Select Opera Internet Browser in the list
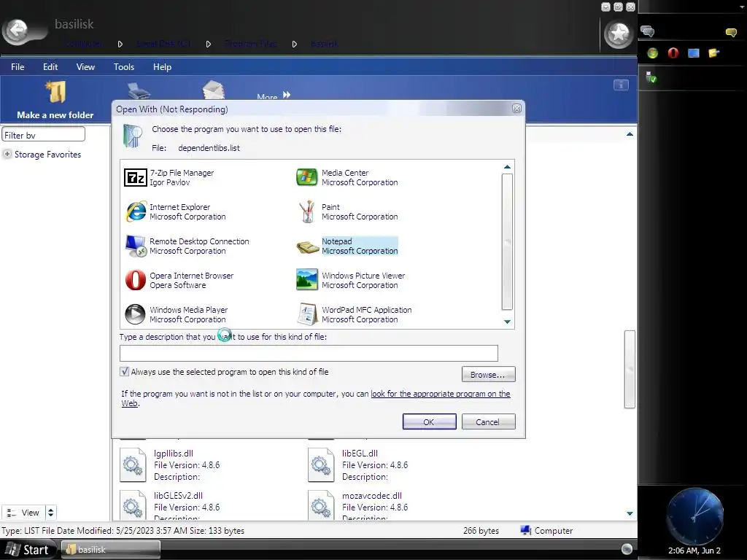This screenshot has width=747, height=560. pyautogui.click(x=179, y=281)
